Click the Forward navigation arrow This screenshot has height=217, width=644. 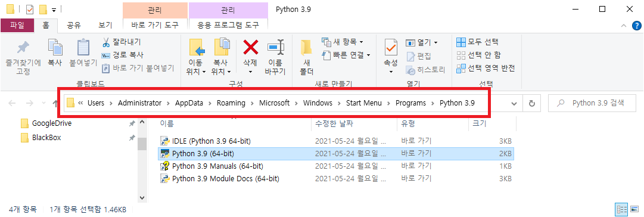tap(30, 104)
